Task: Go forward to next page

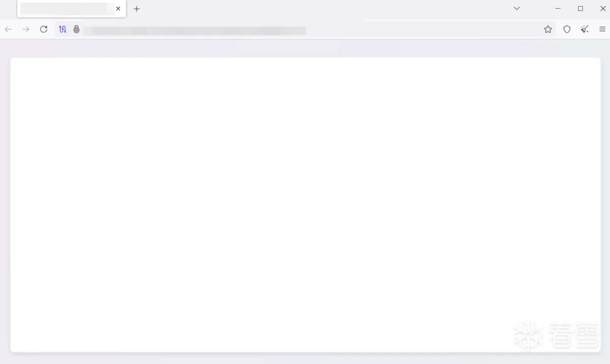Action: [26, 29]
